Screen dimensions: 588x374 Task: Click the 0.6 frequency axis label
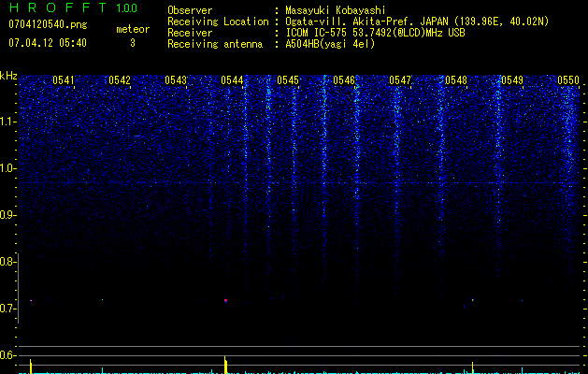tap(8, 355)
